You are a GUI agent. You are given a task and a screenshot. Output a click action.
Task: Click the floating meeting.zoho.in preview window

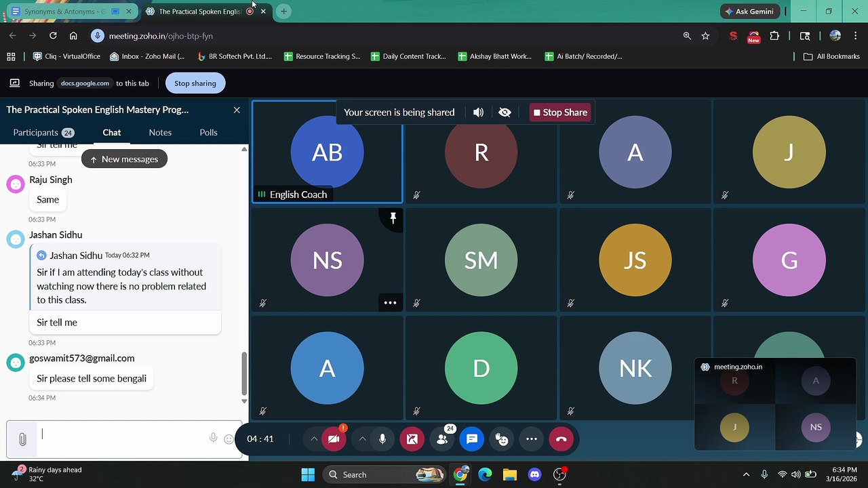pos(775,404)
